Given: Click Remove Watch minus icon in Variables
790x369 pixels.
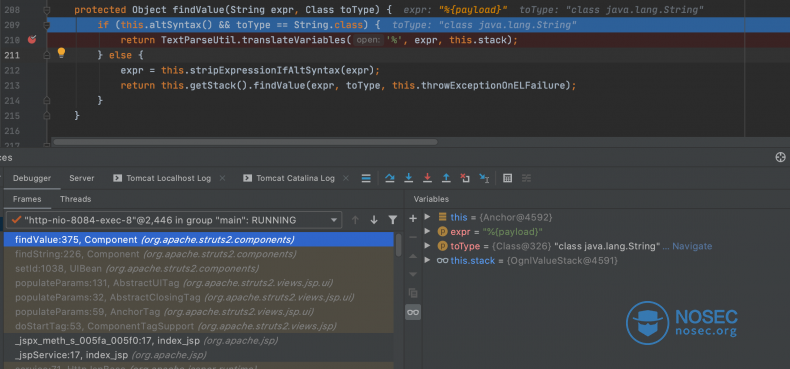Looking at the screenshot, I should [413, 237].
